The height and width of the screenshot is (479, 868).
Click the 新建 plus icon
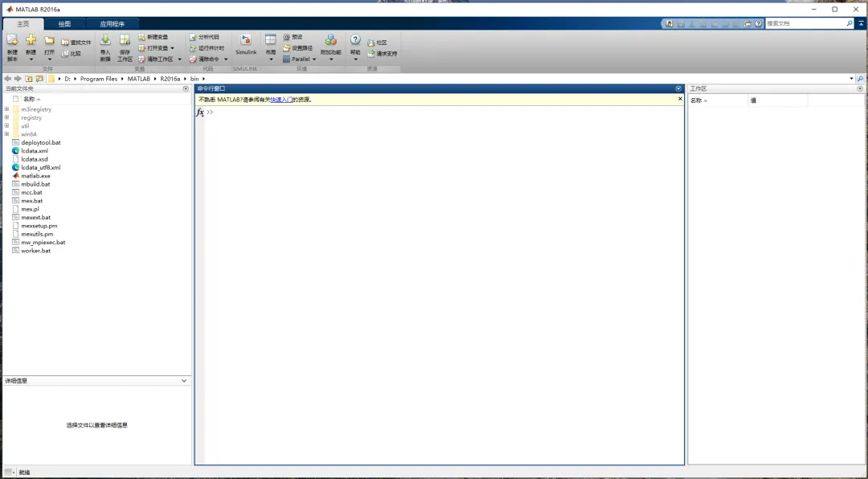31,40
